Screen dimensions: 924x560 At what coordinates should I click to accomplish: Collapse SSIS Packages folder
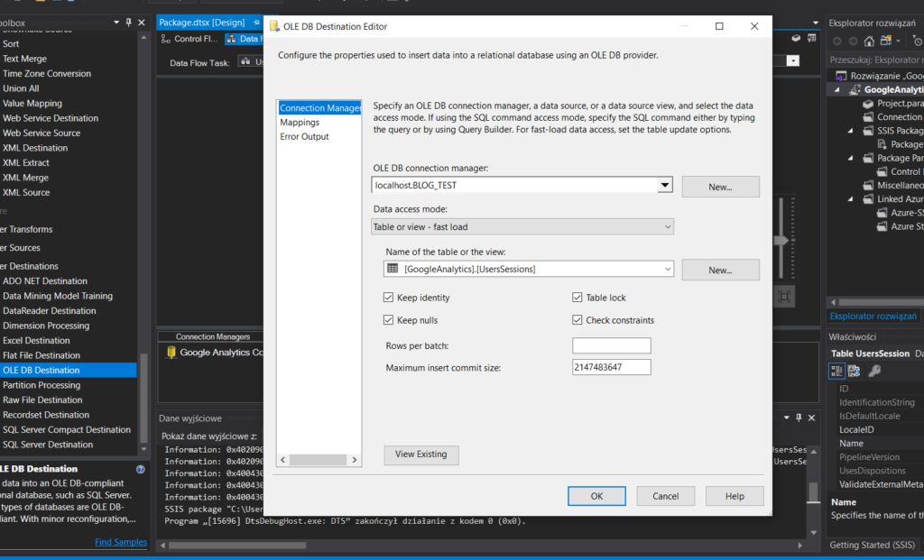pyautogui.click(x=850, y=131)
